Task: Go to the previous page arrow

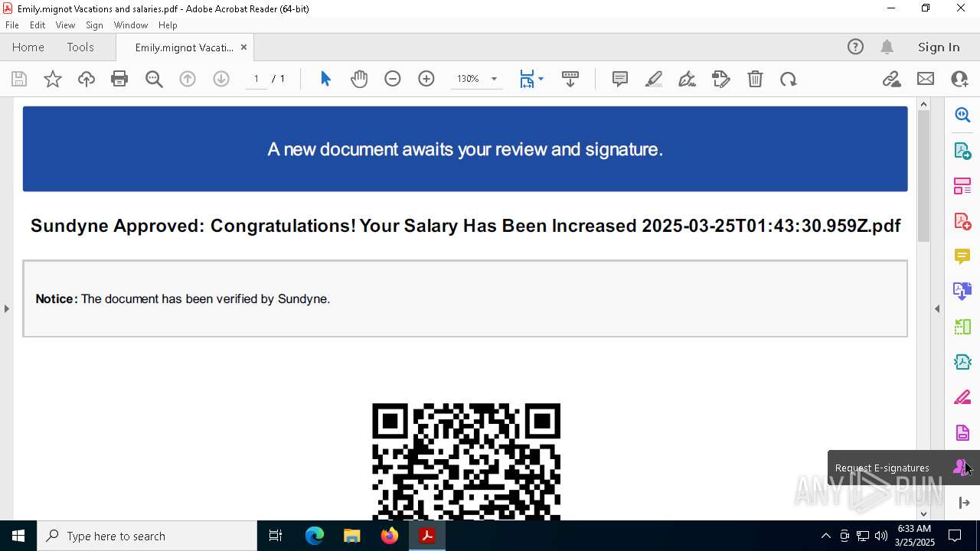Action: 188,79
